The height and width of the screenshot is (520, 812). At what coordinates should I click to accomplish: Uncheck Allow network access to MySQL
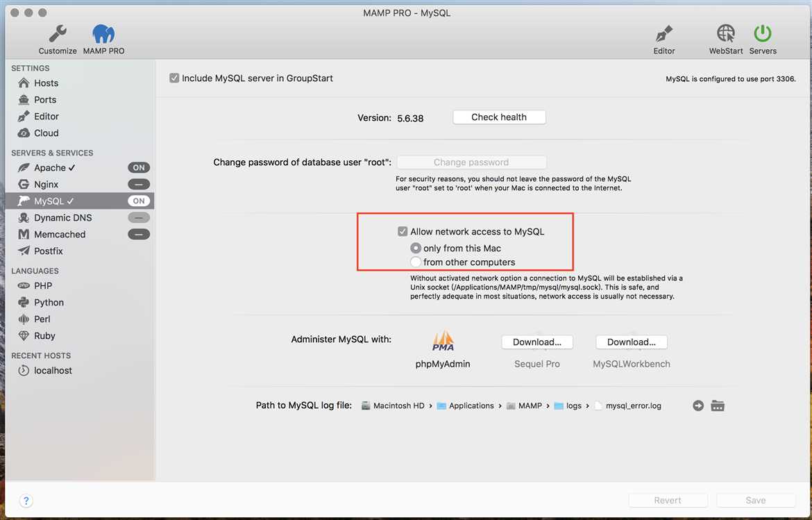click(403, 232)
